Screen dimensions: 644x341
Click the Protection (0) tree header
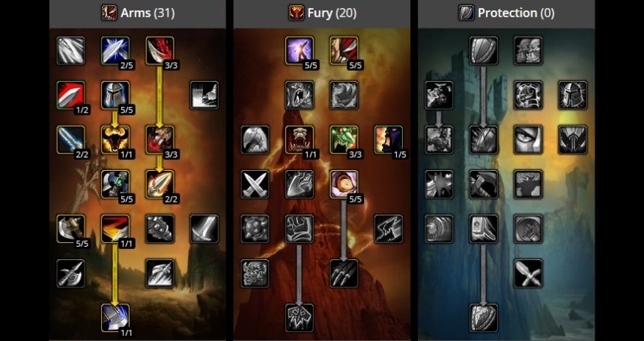click(506, 13)
